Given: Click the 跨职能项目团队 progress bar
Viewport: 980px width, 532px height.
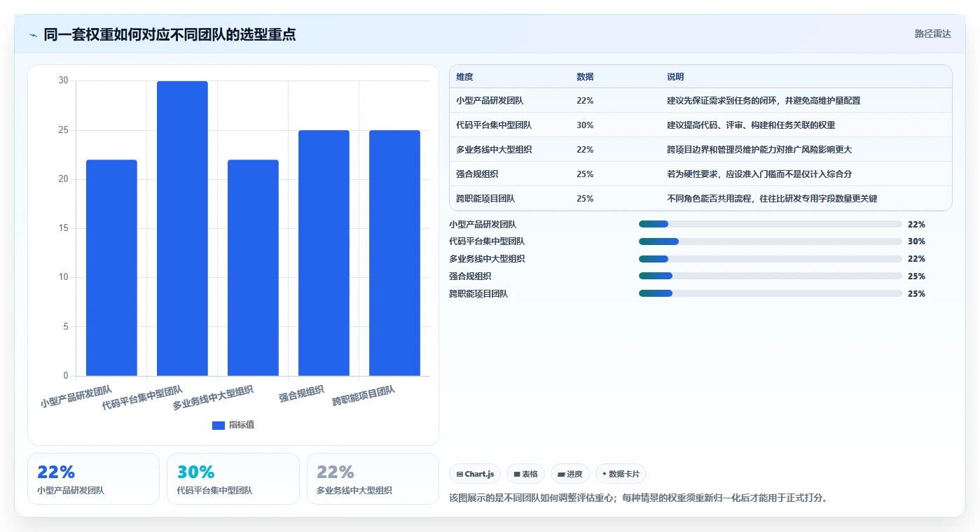Looking at the screenshot, I should point(771,294).
